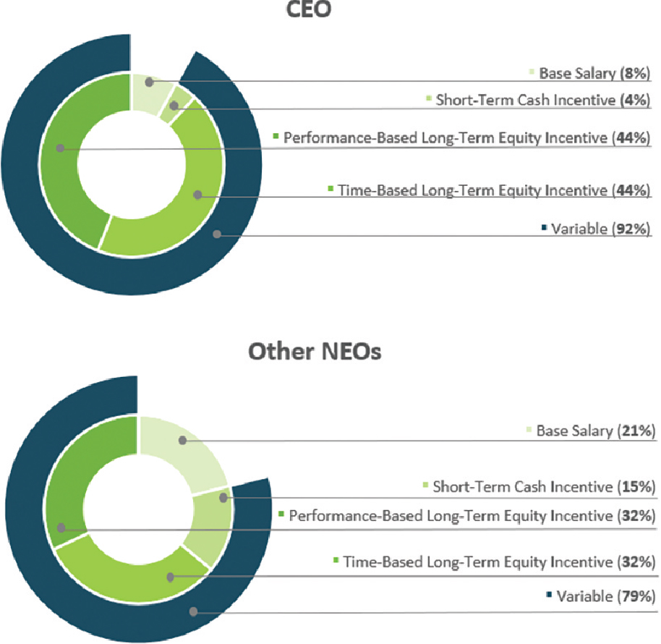Viewport: 661px width, 644px height.
Task: Click the Base Salary (21%) legend label
Action: point(595,431)
